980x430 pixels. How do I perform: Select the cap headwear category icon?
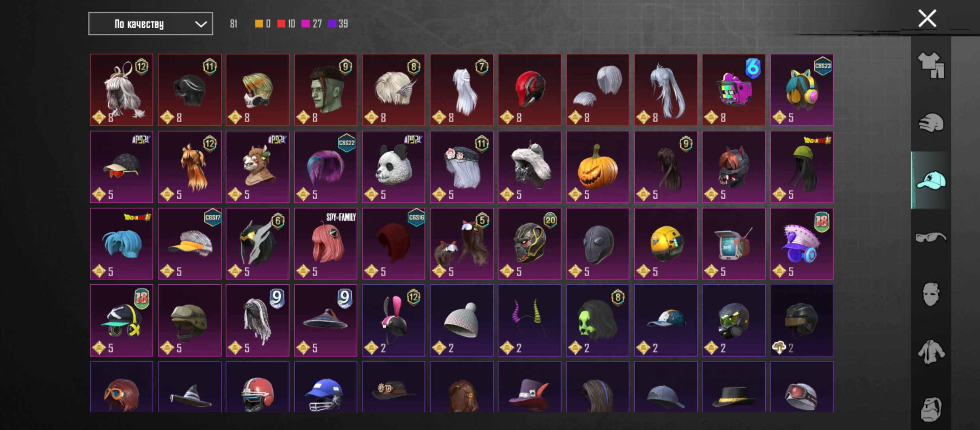coord(931,180)
